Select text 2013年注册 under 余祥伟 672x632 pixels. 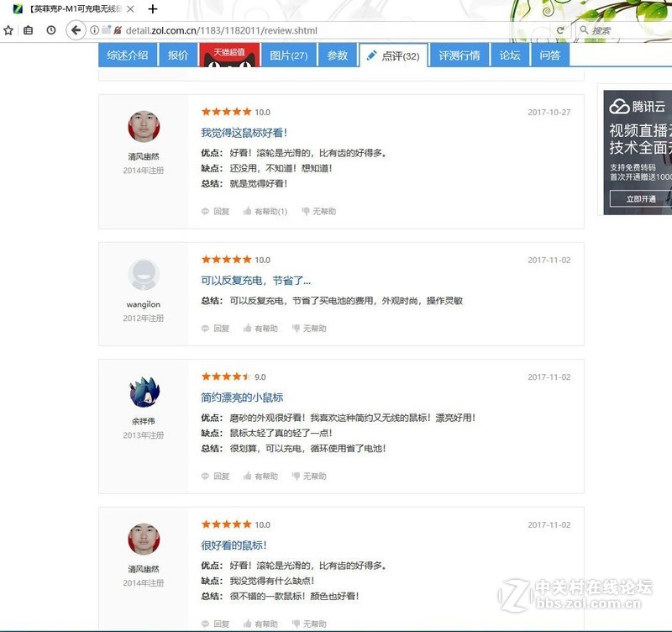(x=144, y=435)
